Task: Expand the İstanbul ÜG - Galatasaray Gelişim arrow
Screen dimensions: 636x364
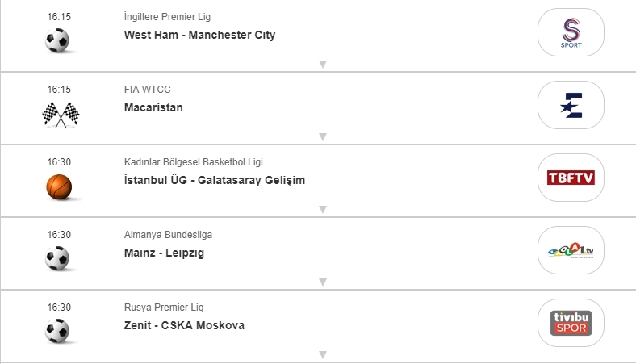Action: pyautogui.click(x=322, y=209)
